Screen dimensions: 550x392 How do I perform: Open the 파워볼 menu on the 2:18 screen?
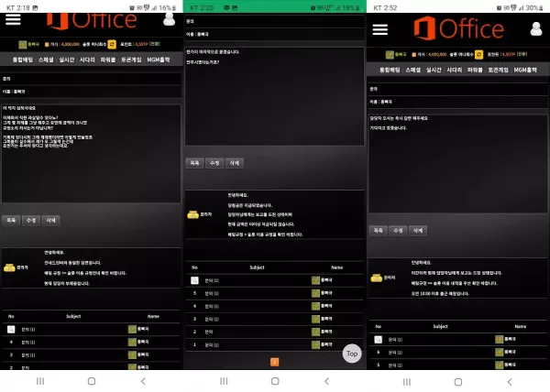tap(108, 60)
